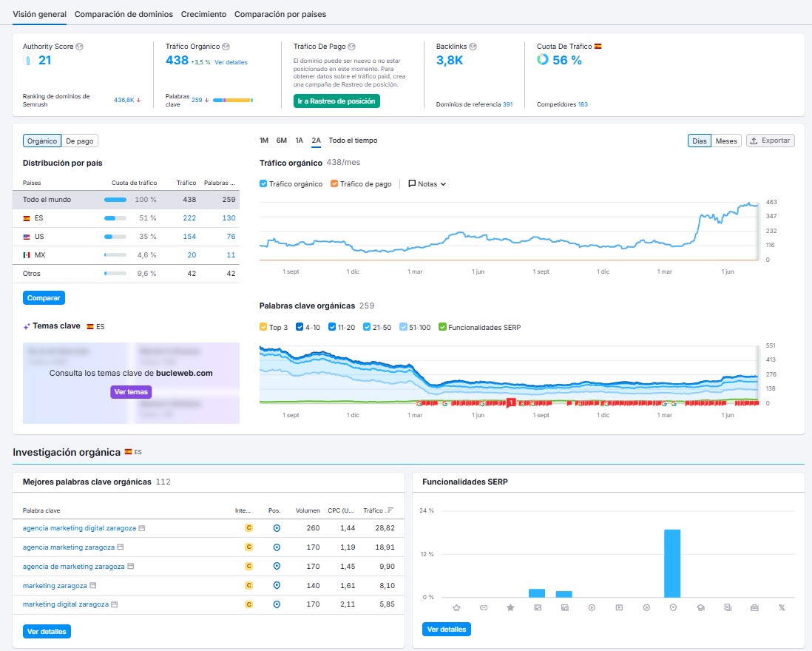Expand the Notas dropdown
812x651 pixels.
pyautogui.click(x=427, y=183)
